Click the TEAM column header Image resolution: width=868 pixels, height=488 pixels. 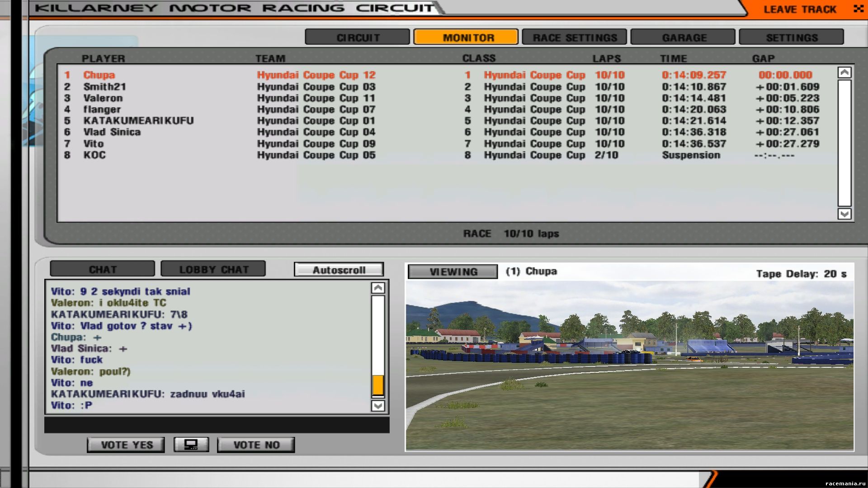(x=270, y=58)
